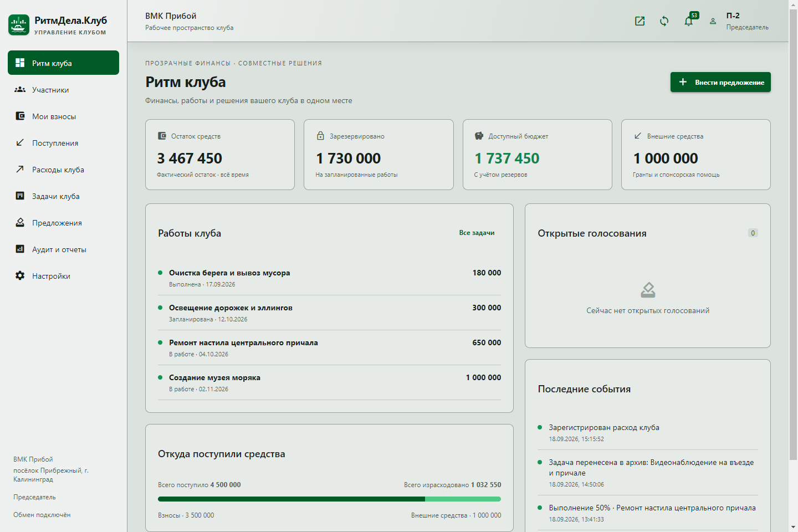Click the Зарезервировано lock icon

click(320, 136)
